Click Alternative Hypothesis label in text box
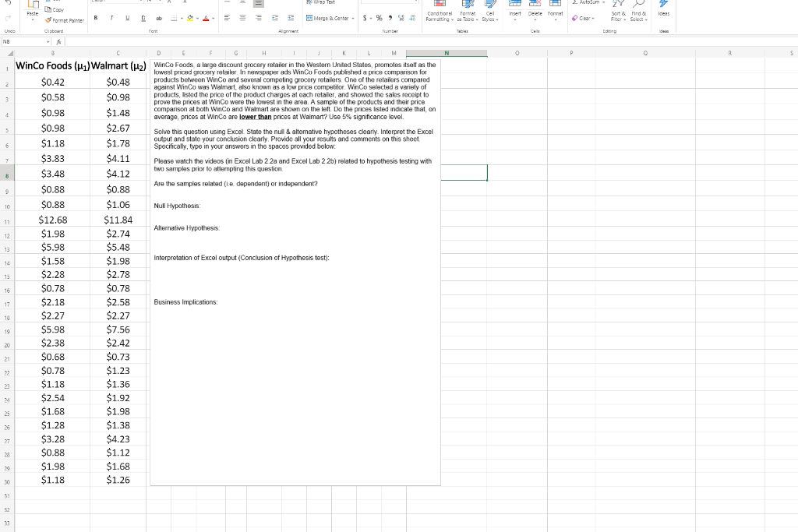This screenshot has height=532, width=798. point(187,228)
